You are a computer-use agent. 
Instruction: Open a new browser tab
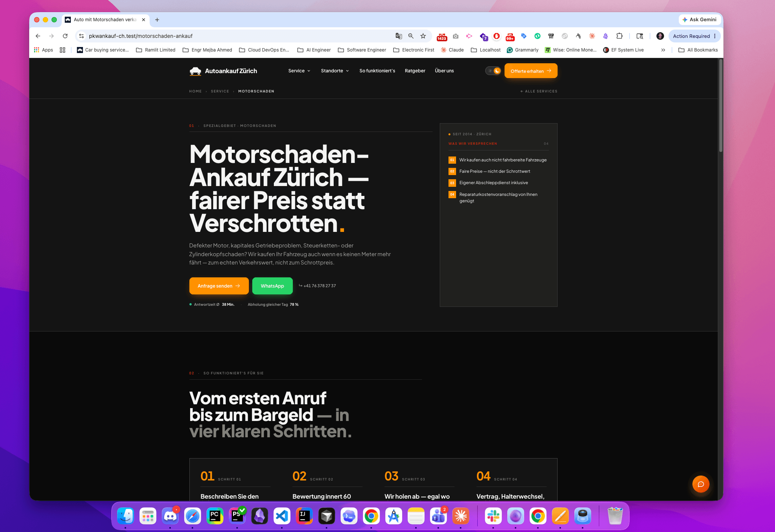pos(157,20)
